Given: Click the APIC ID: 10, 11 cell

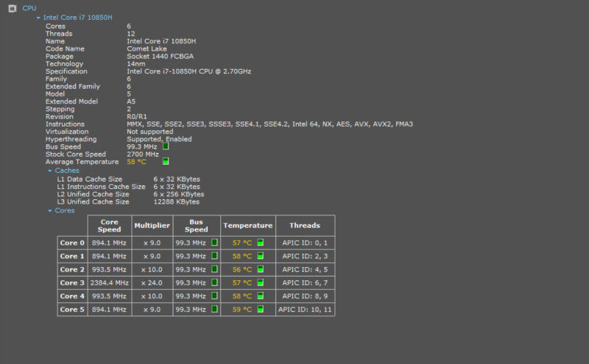Looking at the screenshot, I should click(305, 310).
